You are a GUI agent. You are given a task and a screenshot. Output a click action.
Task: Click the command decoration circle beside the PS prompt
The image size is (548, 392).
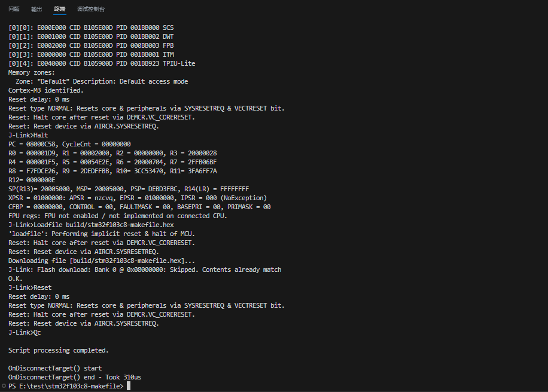[x=4, y=387]
